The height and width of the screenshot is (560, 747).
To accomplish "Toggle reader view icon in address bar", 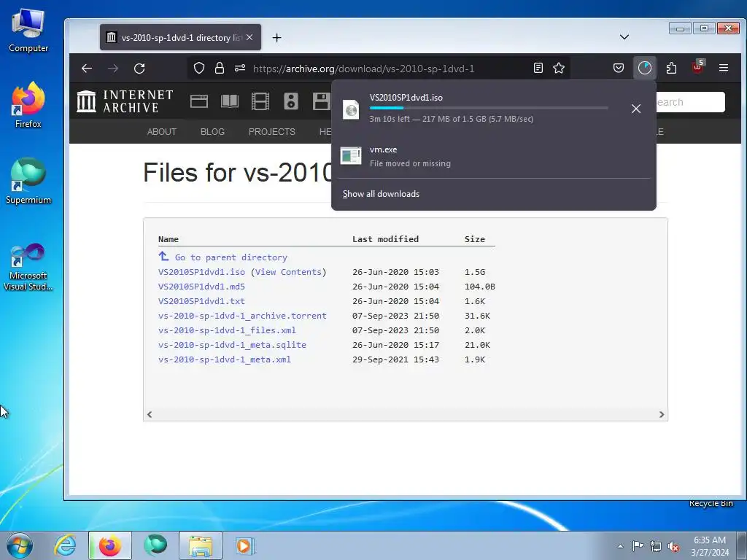I will [x=538, y=68].
